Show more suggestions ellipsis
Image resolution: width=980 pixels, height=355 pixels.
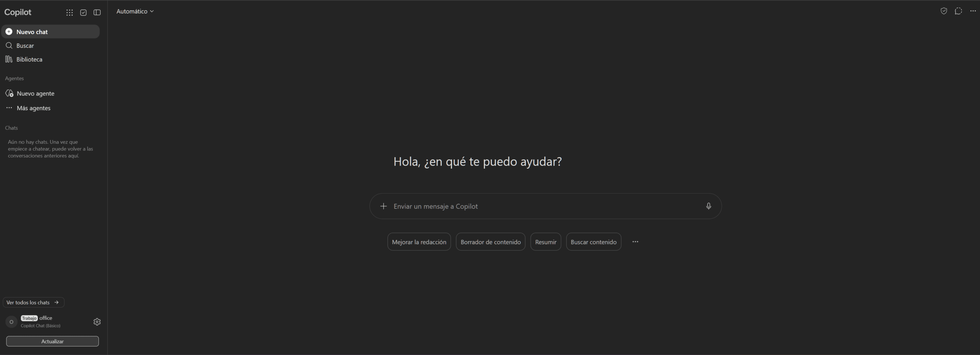pyautogui.click(x=635, y=242)
